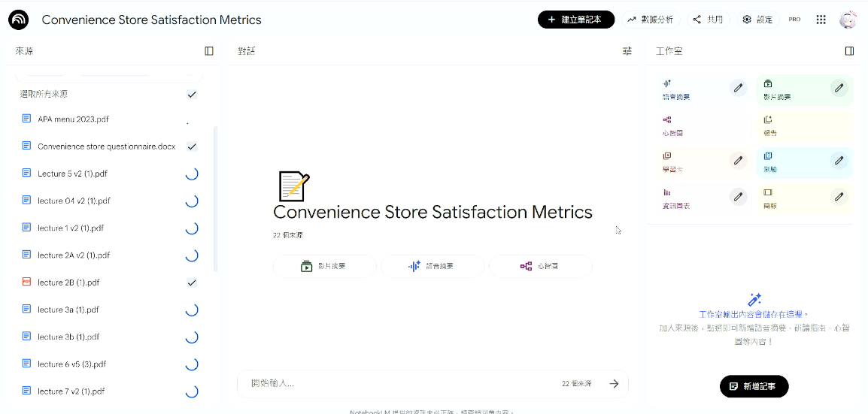Click the 新增記事 add note button
868x414 pixels.
point(754,386)
